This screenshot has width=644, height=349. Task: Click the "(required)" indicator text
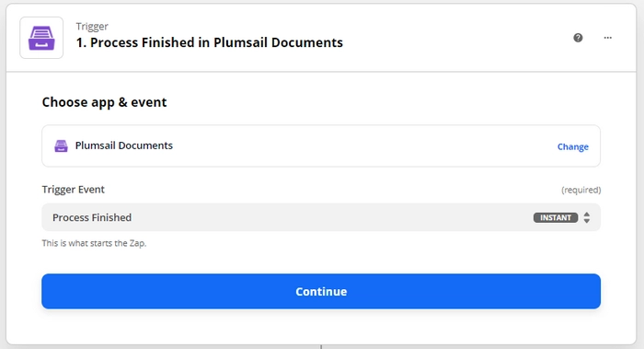pyautogui.click(x=581, y=190)
